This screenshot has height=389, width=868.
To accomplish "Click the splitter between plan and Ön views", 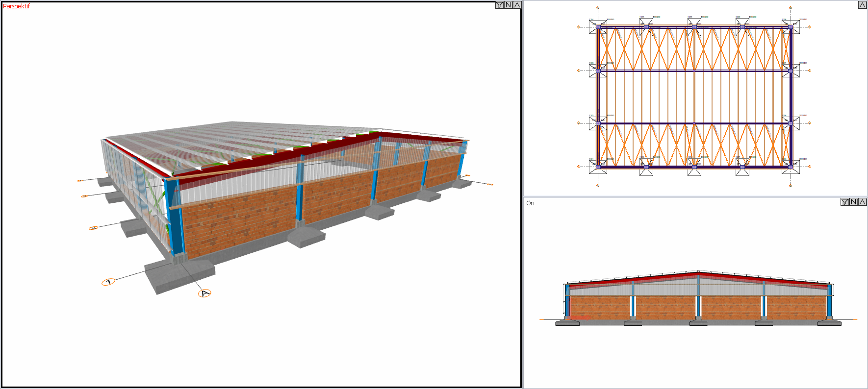I will tap(695, 196).
